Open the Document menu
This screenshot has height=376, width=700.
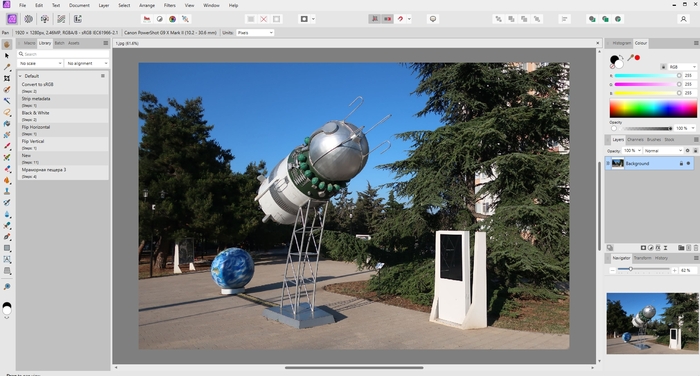coord(79,5)
